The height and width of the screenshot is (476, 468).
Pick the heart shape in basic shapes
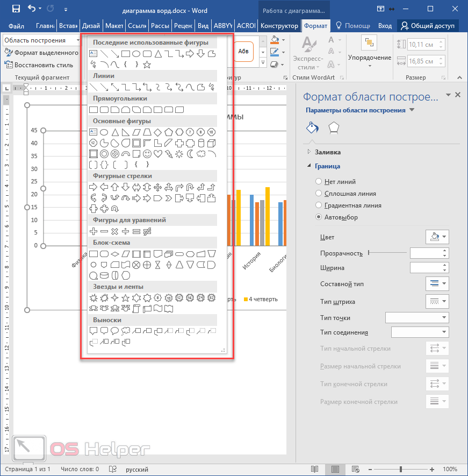(157, 154)
